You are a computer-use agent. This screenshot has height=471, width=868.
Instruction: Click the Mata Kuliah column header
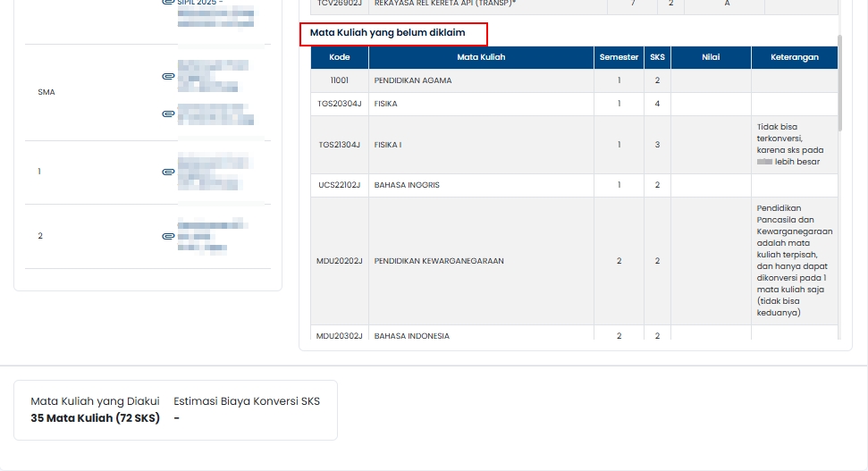(481, 57)
